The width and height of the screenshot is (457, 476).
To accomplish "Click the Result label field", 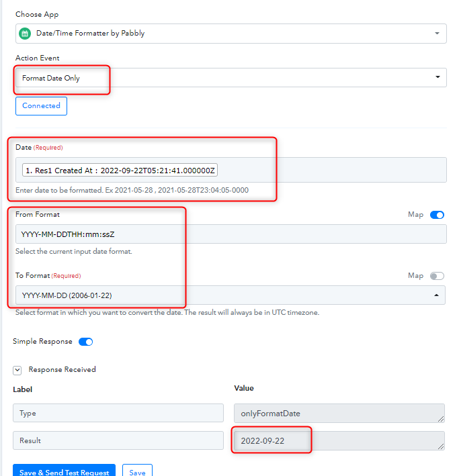I will click(x=118, y=440).
